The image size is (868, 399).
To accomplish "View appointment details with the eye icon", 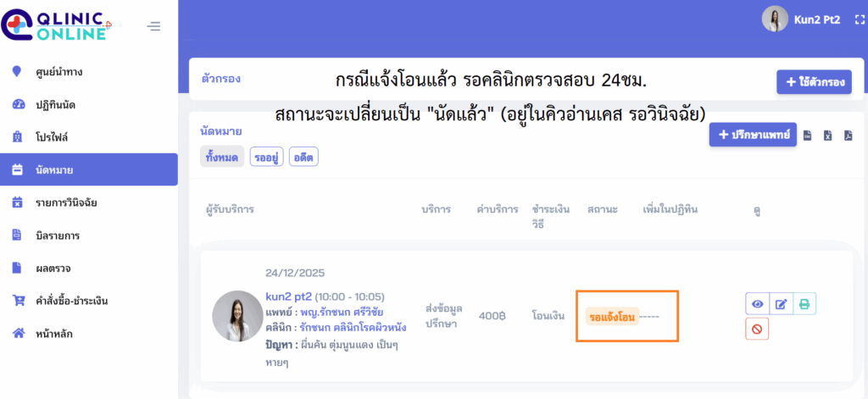I will [758, 304].
